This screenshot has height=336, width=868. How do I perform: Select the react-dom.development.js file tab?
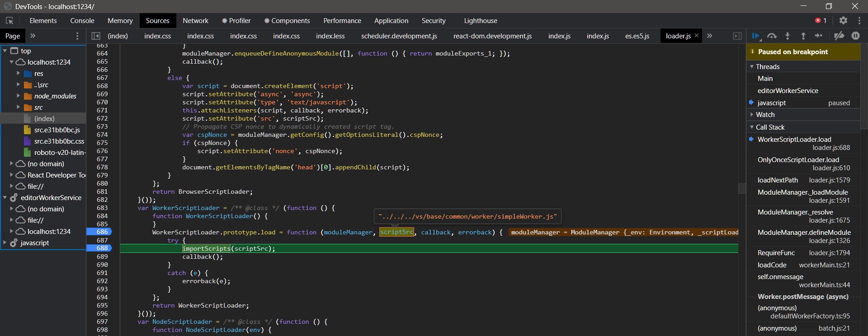[492, 36]
